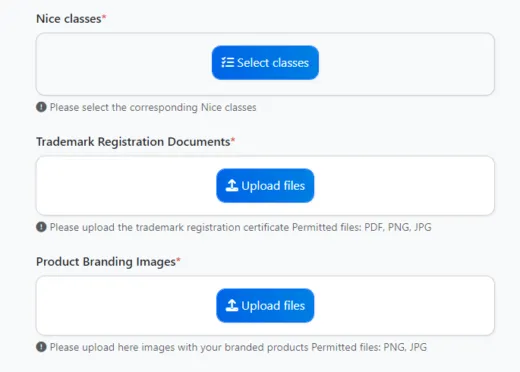Click the Trademark Registration Documents label
Viewport: 520px width, 372px height.
[133, 142]
